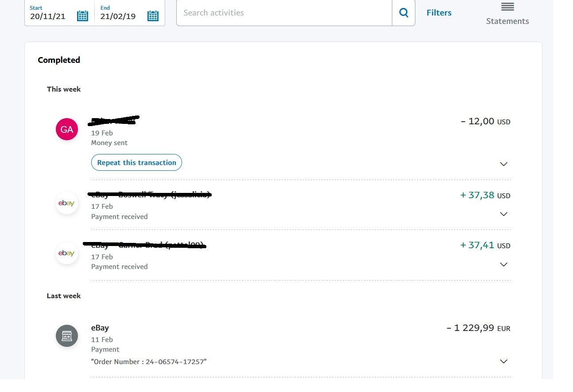Open the Filters link
Viewport: 573px width, 392px height.
439,13
